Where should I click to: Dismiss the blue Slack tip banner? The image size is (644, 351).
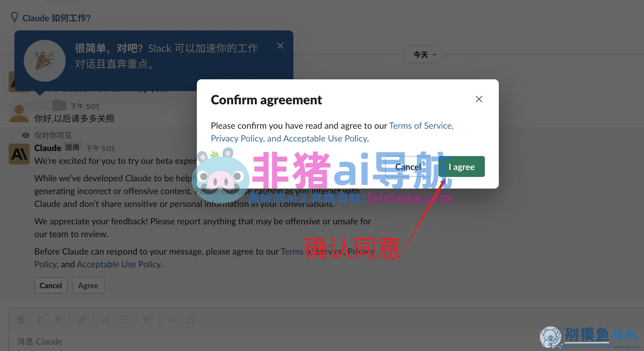(280, 46)
